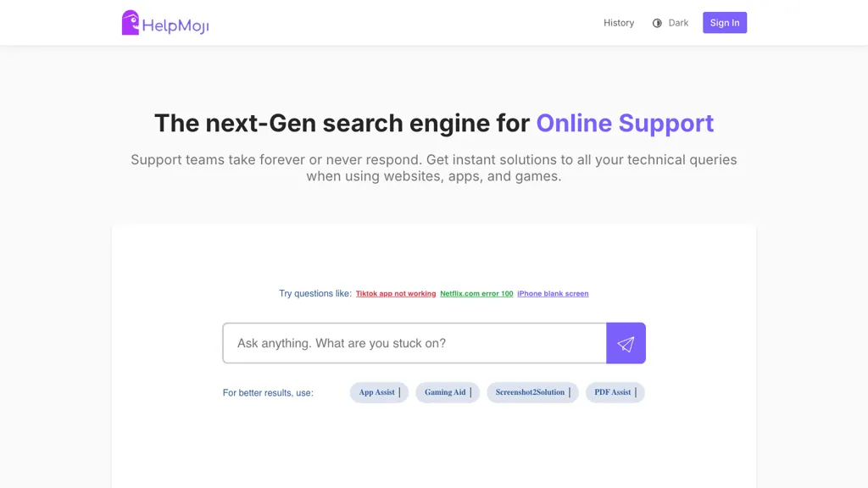Click the "Try questions like:" label

tap(315, 294)
